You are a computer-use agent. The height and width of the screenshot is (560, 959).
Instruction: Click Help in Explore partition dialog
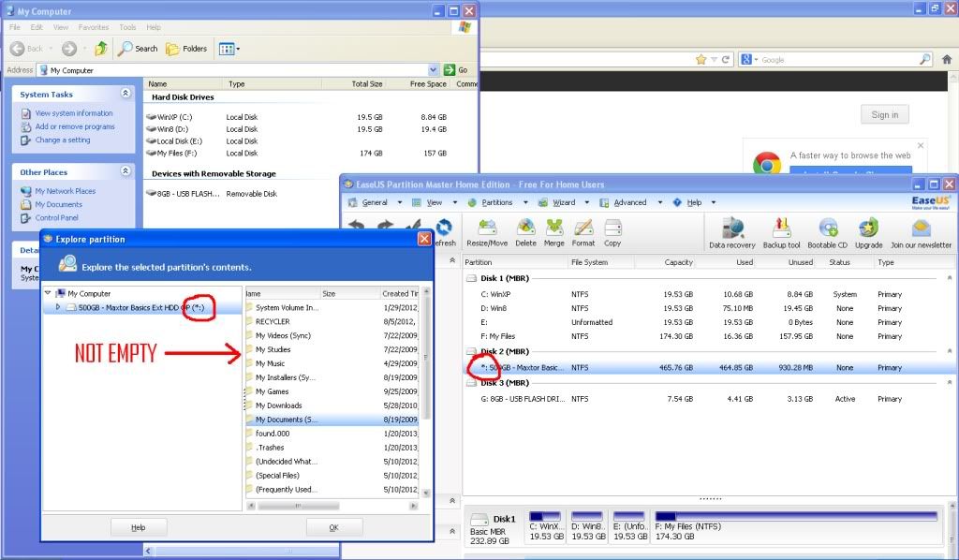click(139, 527)
